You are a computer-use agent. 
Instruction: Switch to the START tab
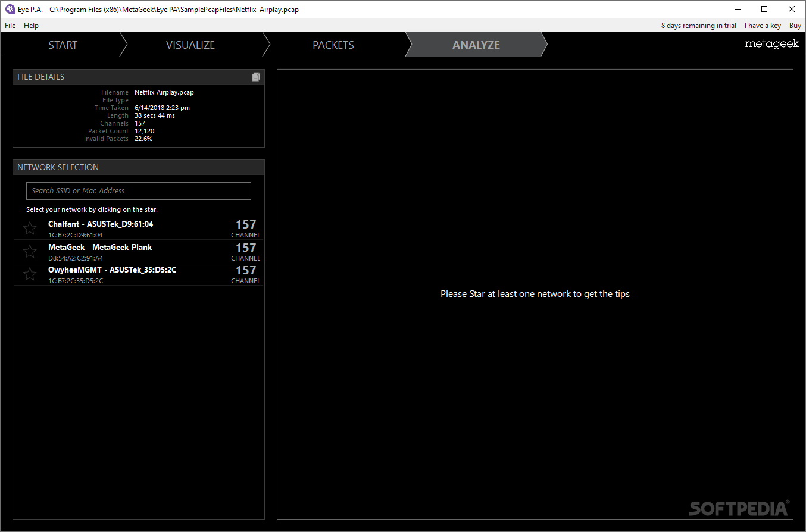click(x=63, y=45)
